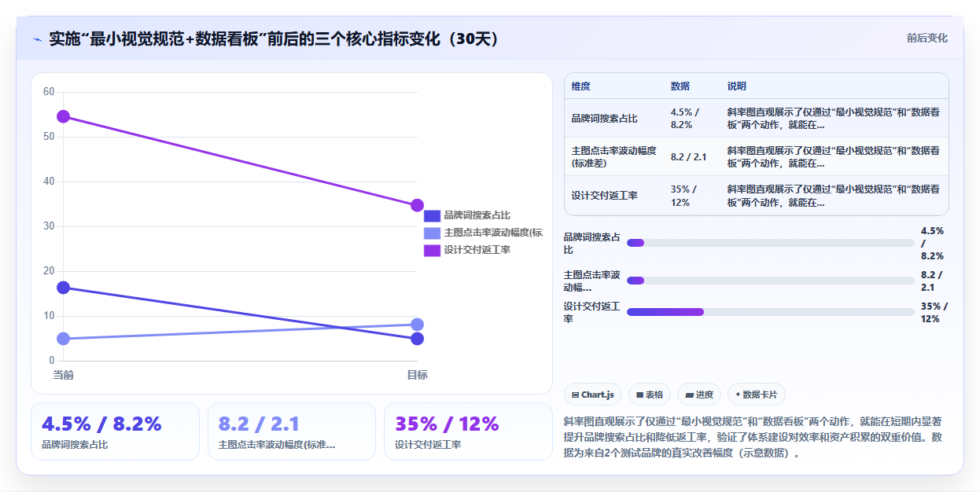
Task: Click the 品牌词搜索占比 legend text
Action: tap(477, 215)
